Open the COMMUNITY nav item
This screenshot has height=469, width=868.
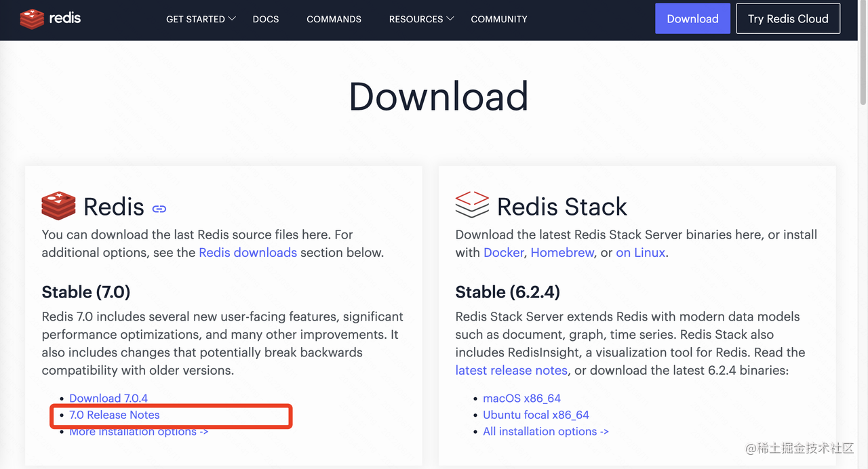[x=499, y=19]
